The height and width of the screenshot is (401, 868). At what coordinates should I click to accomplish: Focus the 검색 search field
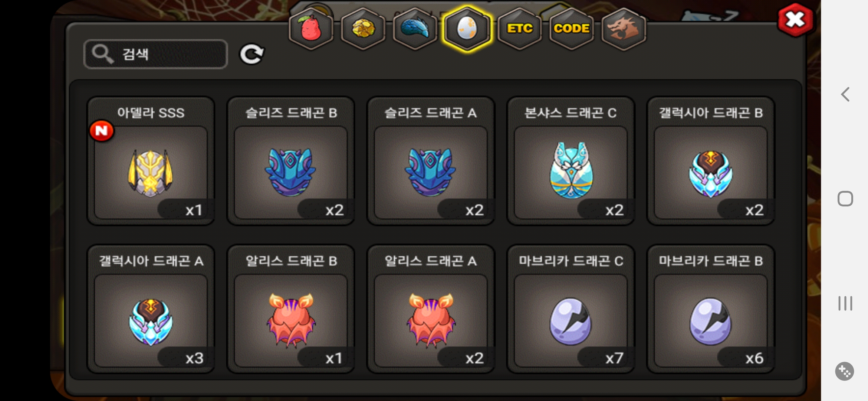(155, 54)
